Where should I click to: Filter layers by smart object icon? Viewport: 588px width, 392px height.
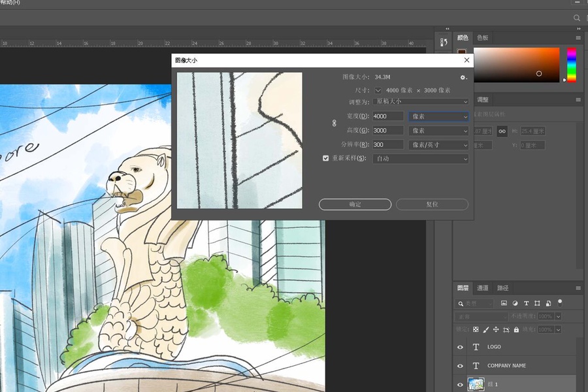coord(548,303)
